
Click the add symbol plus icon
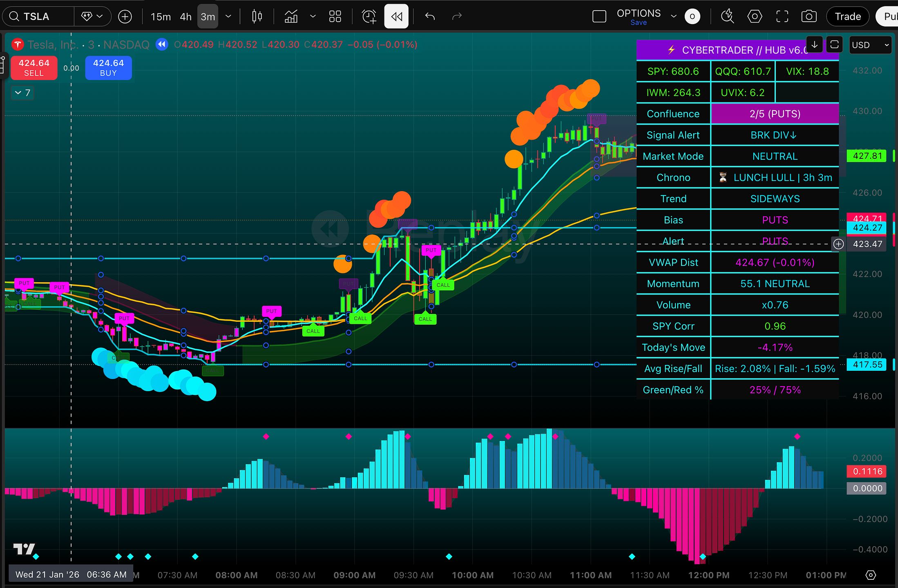pyautogui.click(x=125, y=17)
